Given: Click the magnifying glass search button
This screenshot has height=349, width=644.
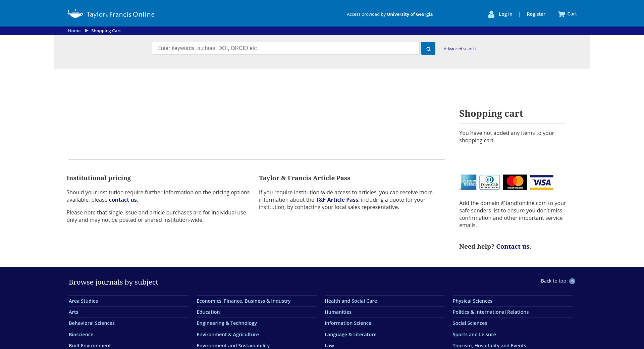Looking at the screenshot, I should tap(428, 48).
